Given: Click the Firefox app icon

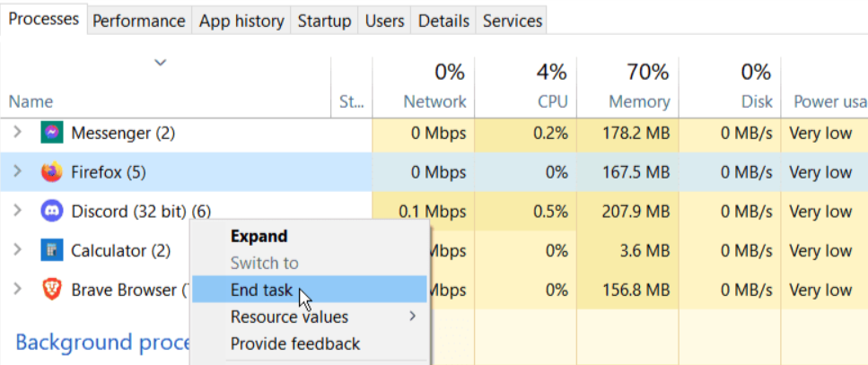Looking at the screenshot, I should (x=52, y=172).
